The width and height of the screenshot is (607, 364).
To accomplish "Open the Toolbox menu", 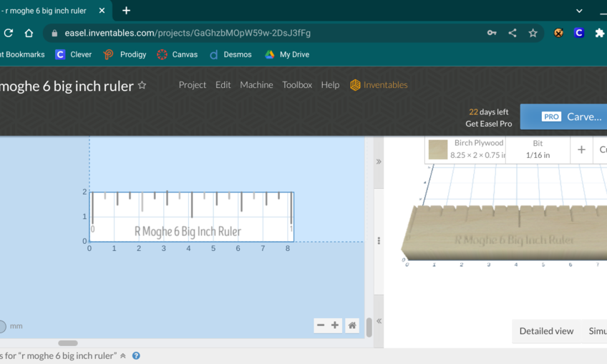I will pyautogui.click(x=297, y=84).
